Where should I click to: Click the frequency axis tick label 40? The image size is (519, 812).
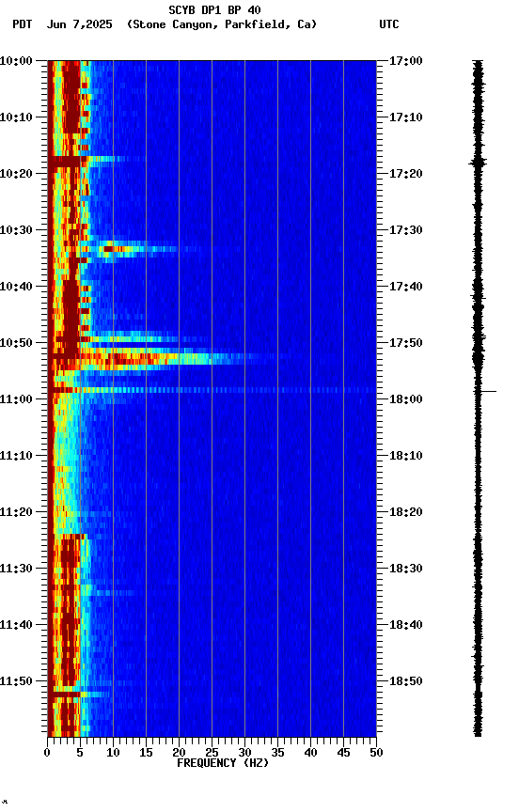click(310, 753)
